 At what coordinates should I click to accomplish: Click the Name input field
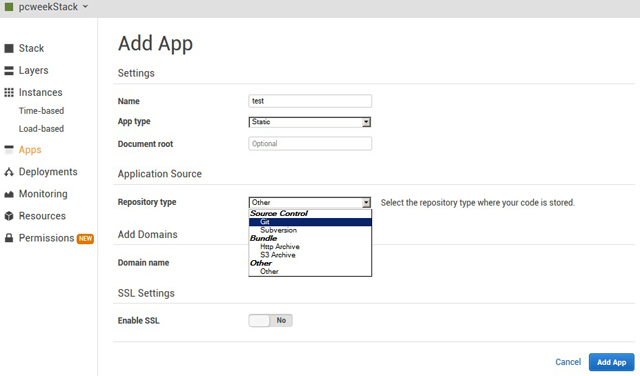(x=310, y=101)
